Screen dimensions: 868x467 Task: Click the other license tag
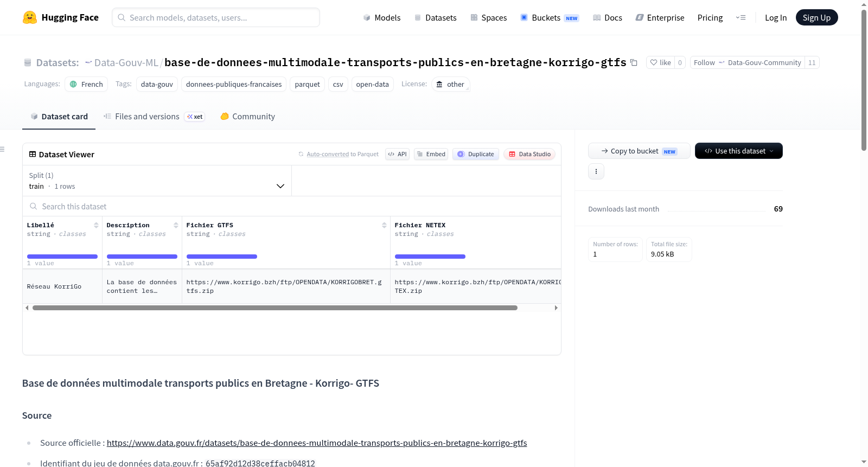click(x=450, y=84)
